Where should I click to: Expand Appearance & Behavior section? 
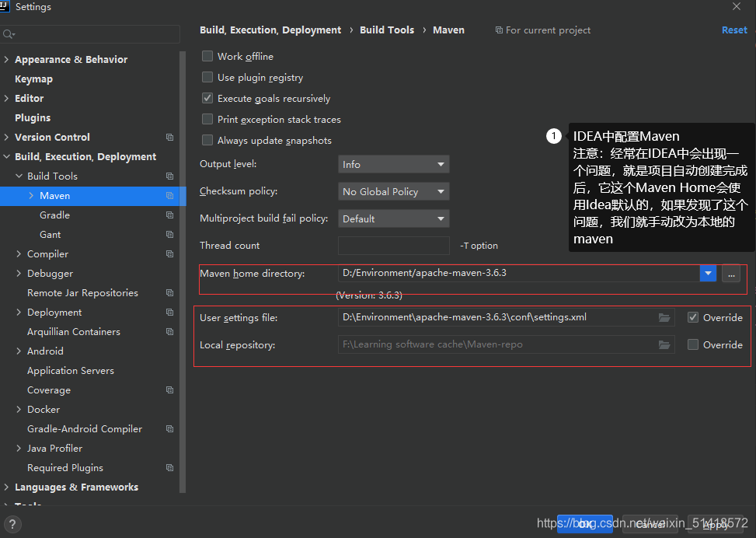[6, 59]
